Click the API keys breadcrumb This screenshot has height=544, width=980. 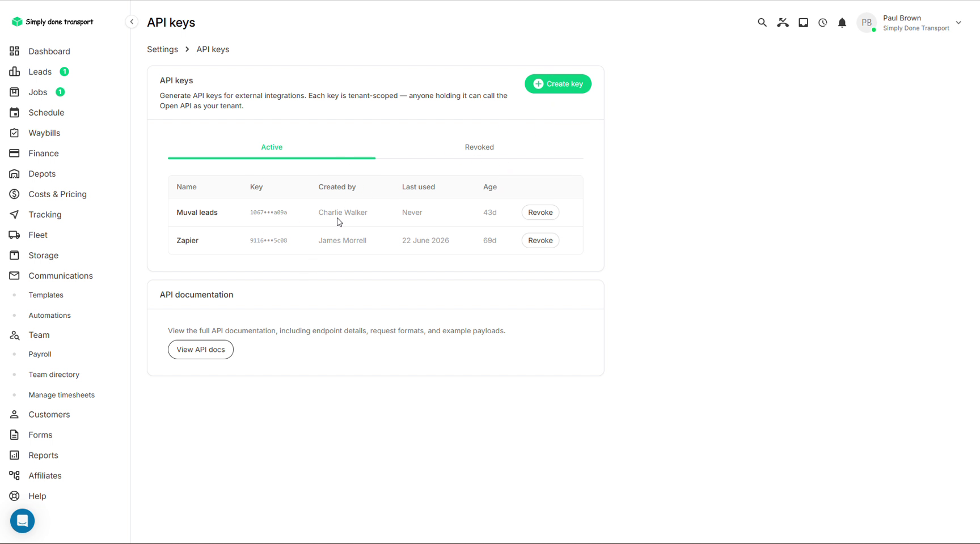pyautogui.click(x=213, y=49)
